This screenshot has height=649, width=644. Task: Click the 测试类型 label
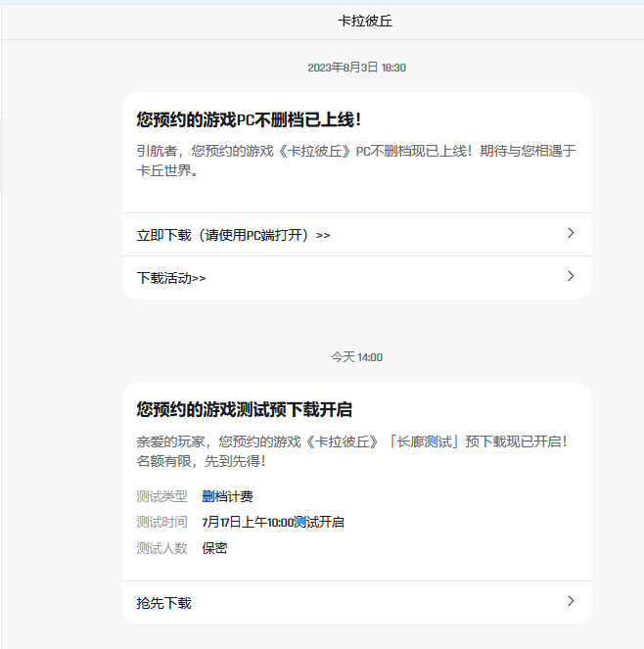click(161, 496)
